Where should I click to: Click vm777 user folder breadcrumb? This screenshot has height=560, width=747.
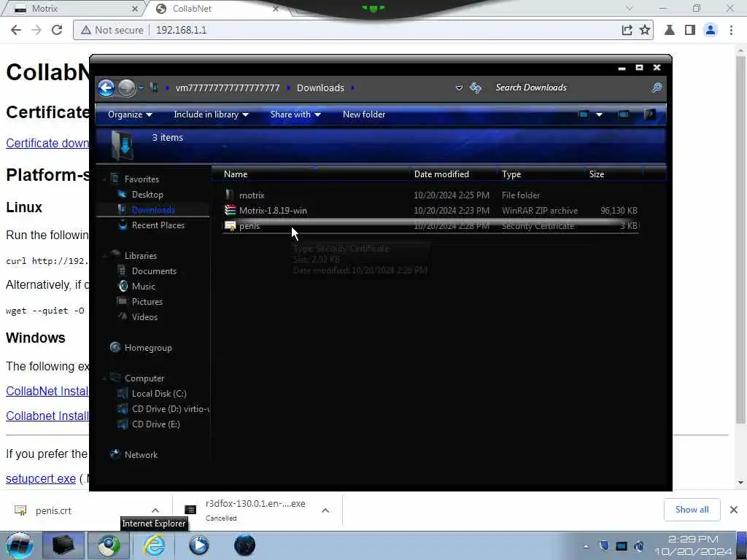[x=228, y=87]
